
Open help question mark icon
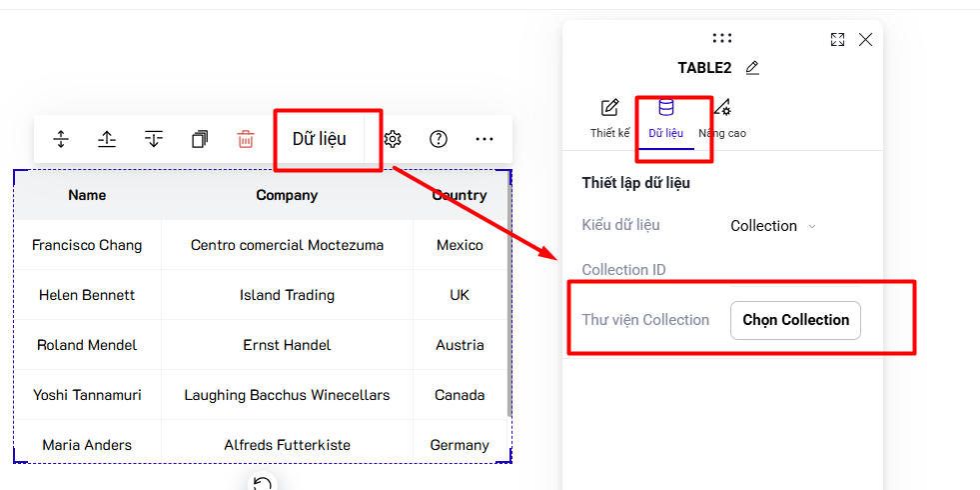click(439, 139)
